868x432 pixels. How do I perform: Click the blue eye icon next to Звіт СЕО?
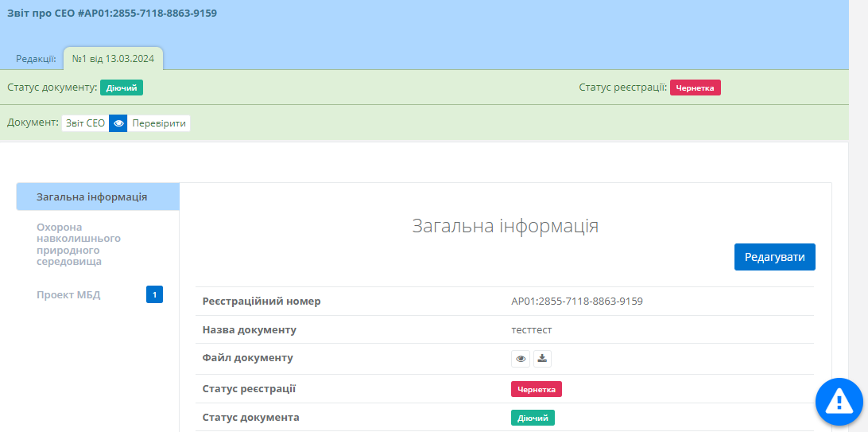118,123
